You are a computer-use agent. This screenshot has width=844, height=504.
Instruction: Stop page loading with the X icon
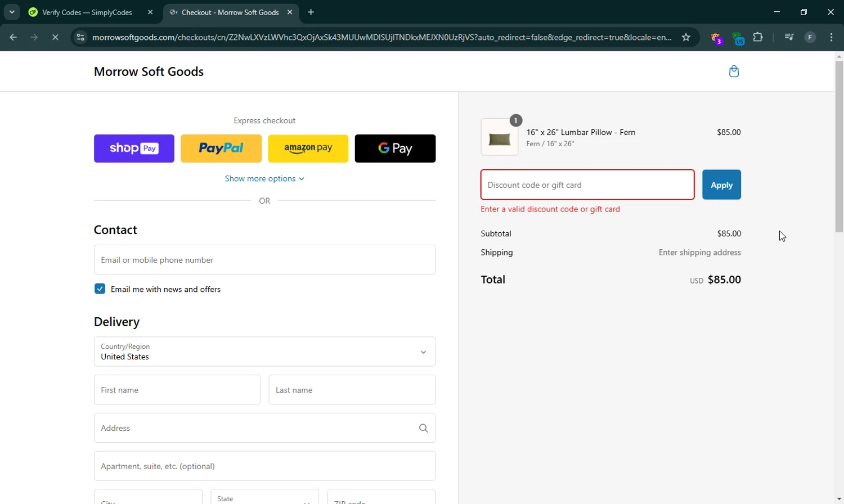point(55,37)
